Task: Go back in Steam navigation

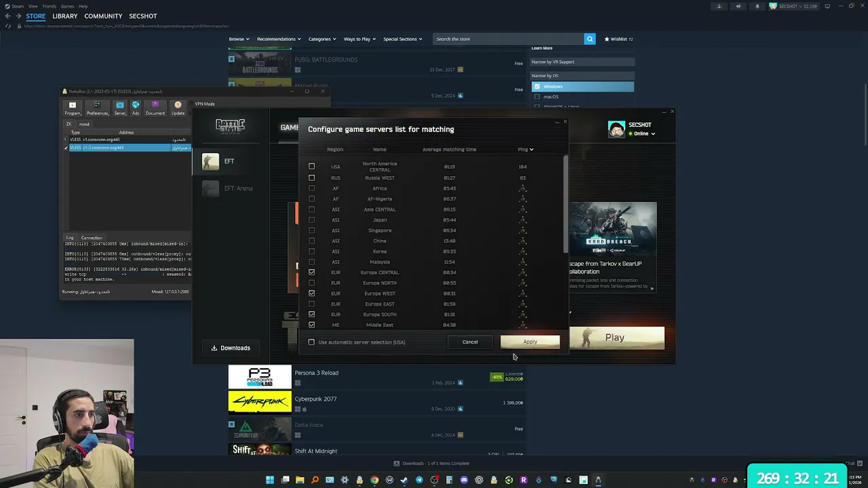Action: tap(8, 16)
